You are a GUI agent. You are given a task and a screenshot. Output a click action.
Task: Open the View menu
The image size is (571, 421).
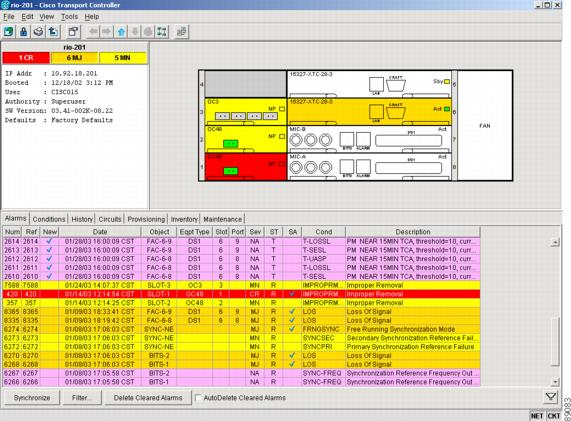point(47,17)
